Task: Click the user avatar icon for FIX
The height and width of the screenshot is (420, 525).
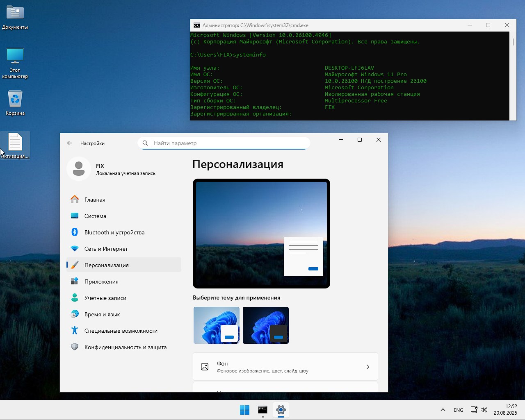Action: pyautogui.click(x=79, y=169)
